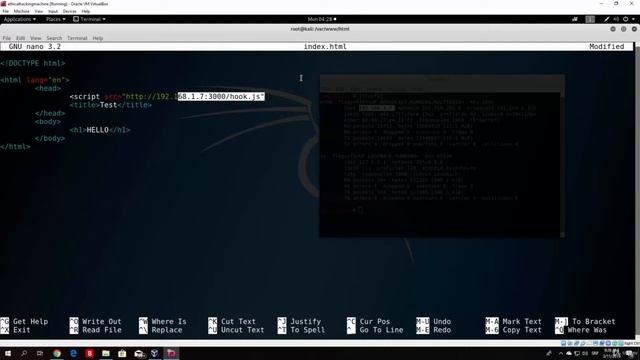Open Windows notification center icon

tap(630, 353)
